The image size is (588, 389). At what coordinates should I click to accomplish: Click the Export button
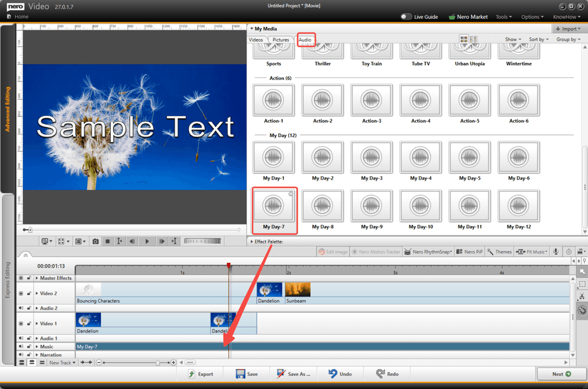pos(201,374)
